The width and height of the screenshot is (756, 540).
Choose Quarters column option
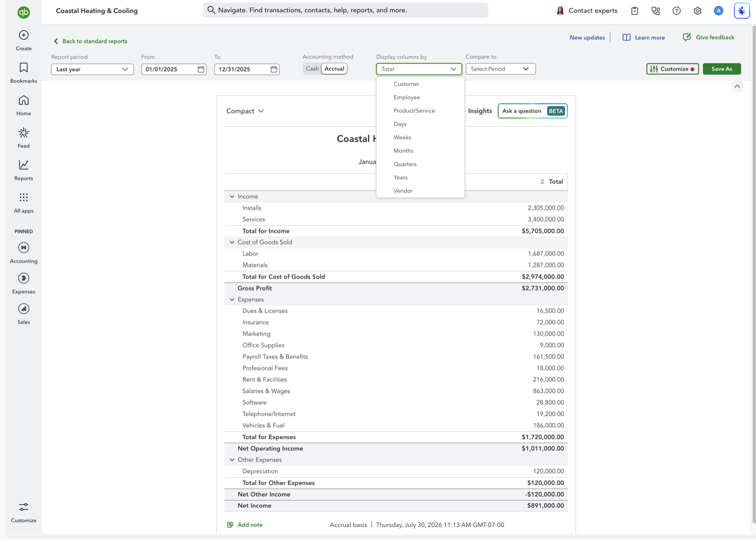[x=420, y=164]
